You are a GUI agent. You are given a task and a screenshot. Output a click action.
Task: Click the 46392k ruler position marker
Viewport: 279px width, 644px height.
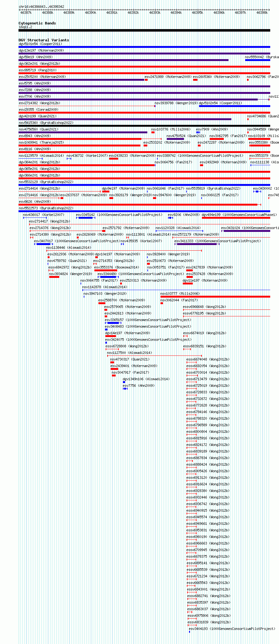click(133, 13)
